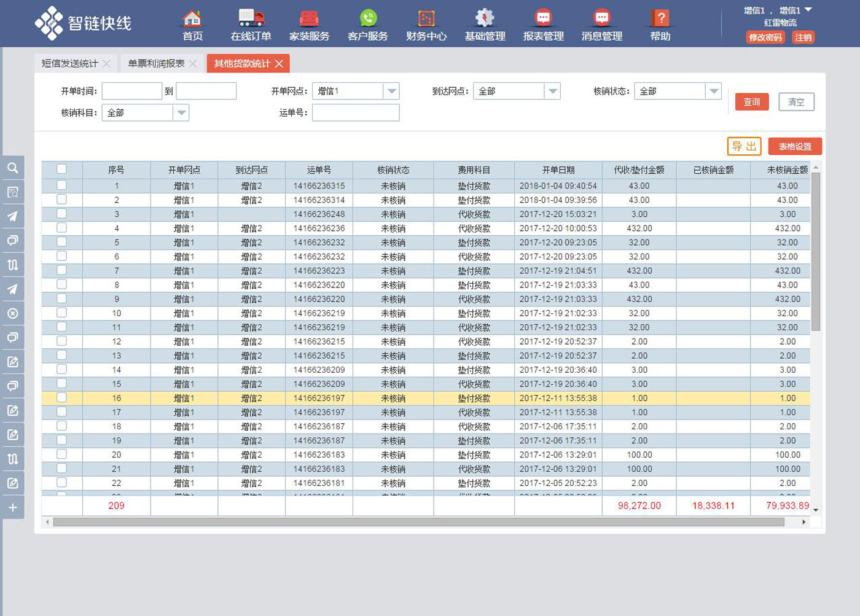
Task: Open the 帮助 question mark icon
Action: click(x=660, y=19)
